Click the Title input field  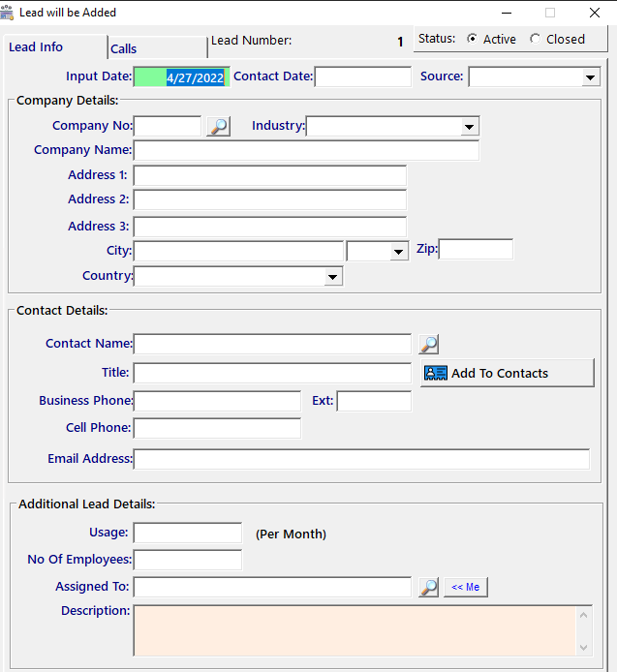click(x=272, y=373)
